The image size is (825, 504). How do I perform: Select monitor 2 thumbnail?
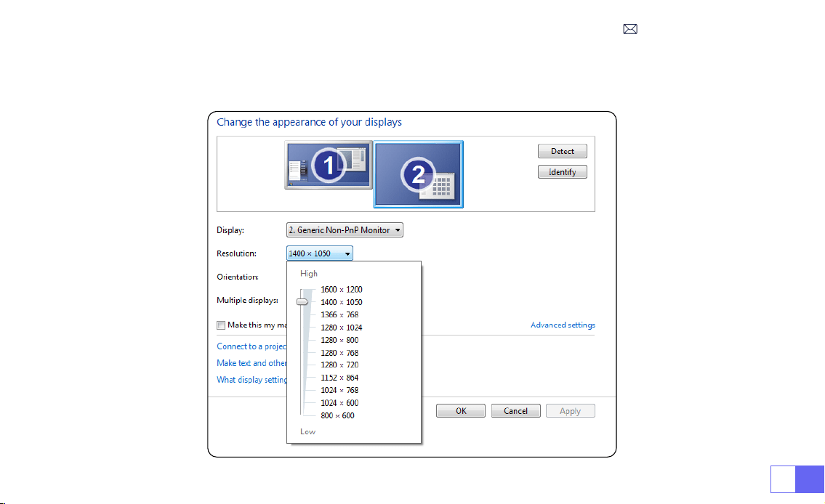click(x=418, y=174)
